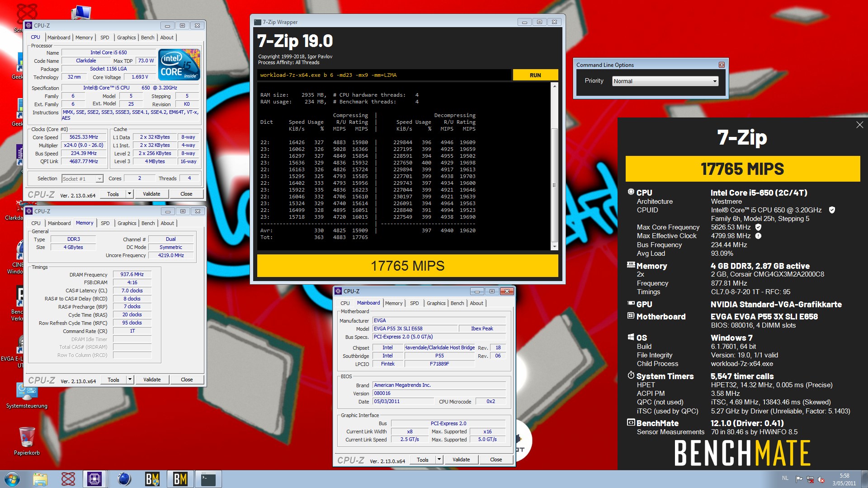868x488 pixels.
Task: Click the CPU-Z Mainboard window title icon
Action: pyautogui.click(x=338, y=291)
